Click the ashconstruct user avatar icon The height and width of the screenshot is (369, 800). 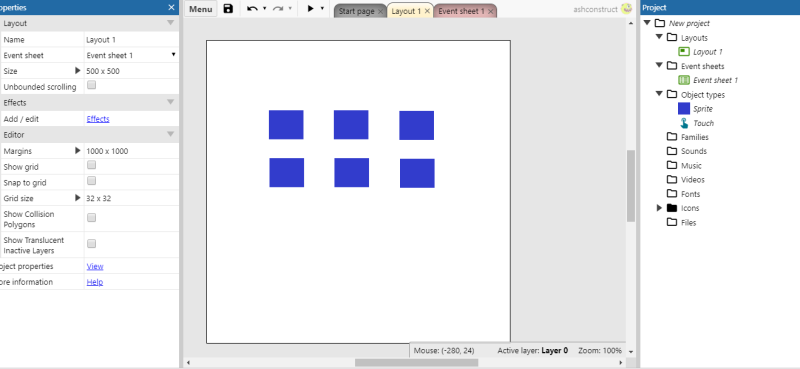click(627, 8)
